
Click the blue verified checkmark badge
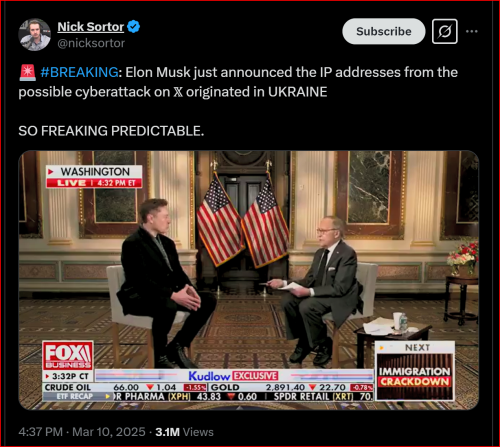pos(134,27)
